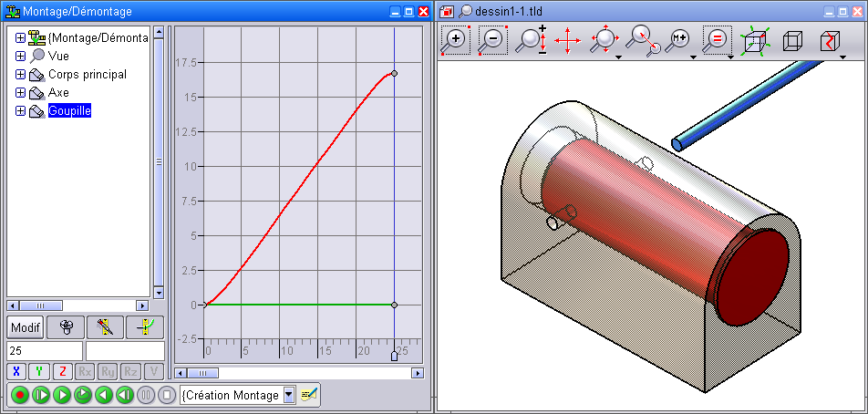Image resolution: width=868 pixels, height=414 pixels.
Task: Click the input field containing 25
Action: point(44,350)
